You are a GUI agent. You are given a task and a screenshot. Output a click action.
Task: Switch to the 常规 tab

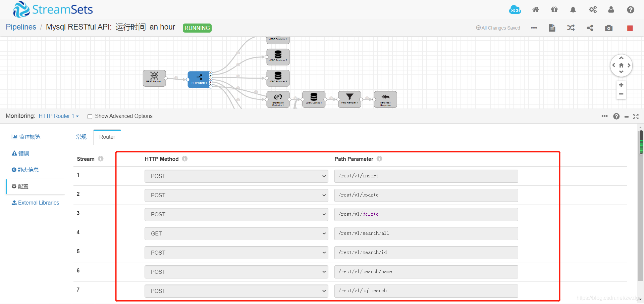coord(81,137)
